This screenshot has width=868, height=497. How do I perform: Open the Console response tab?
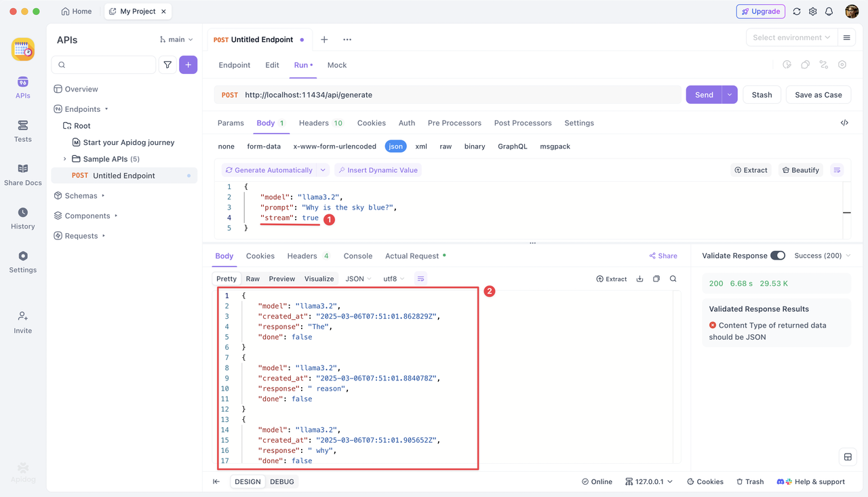pos(358,256)
